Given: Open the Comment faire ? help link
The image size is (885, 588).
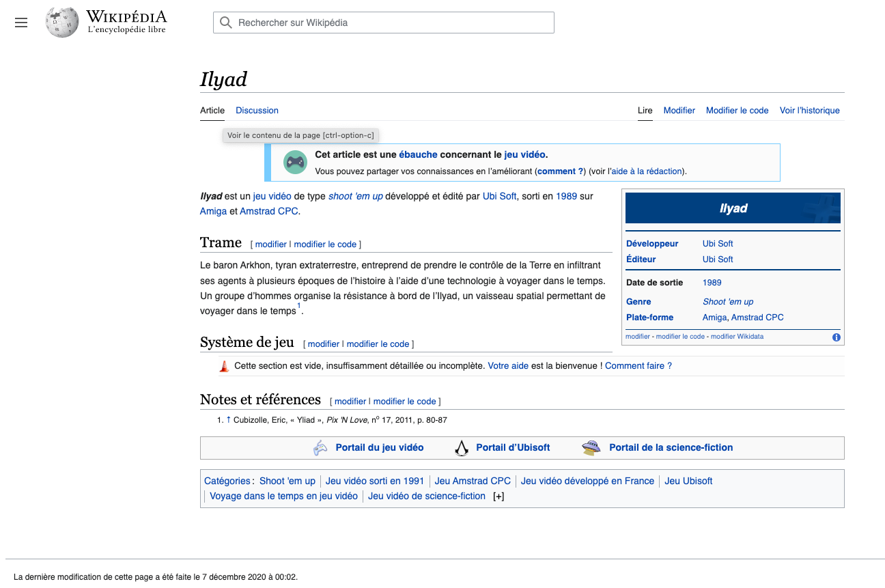Looking at the screenshot, I should [x=638, y=366].
